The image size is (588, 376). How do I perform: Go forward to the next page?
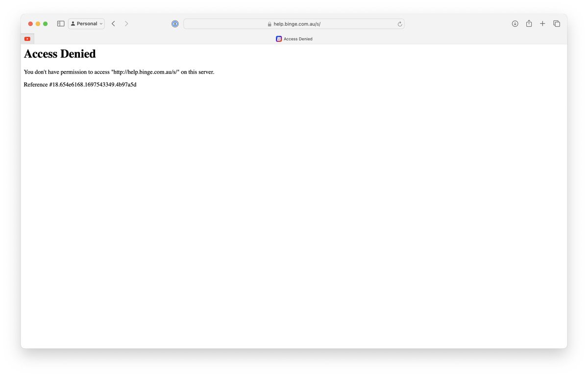coord(126,24)
